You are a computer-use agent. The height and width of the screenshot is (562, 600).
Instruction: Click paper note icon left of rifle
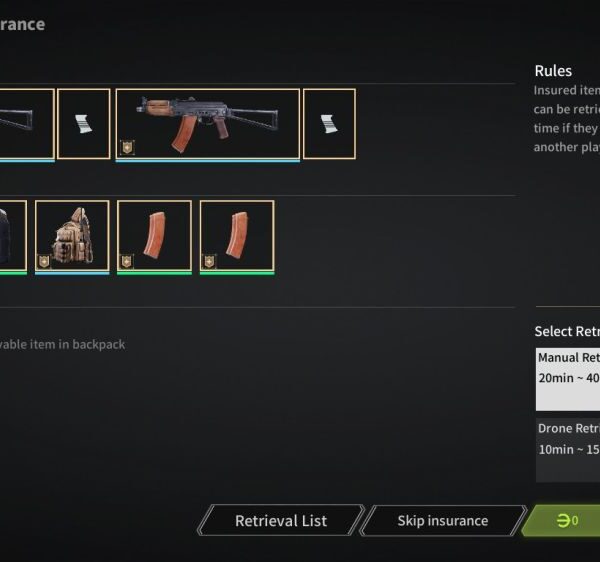tap(84, 124)
